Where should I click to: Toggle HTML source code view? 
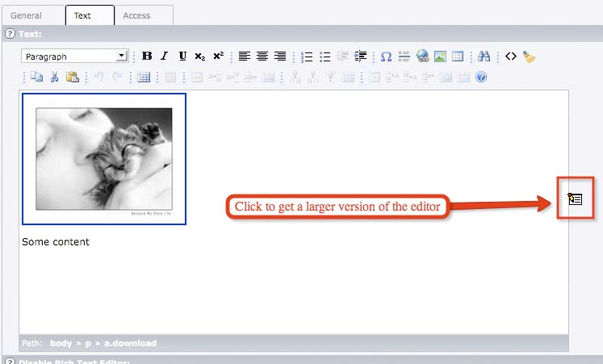tap(510, 56)
